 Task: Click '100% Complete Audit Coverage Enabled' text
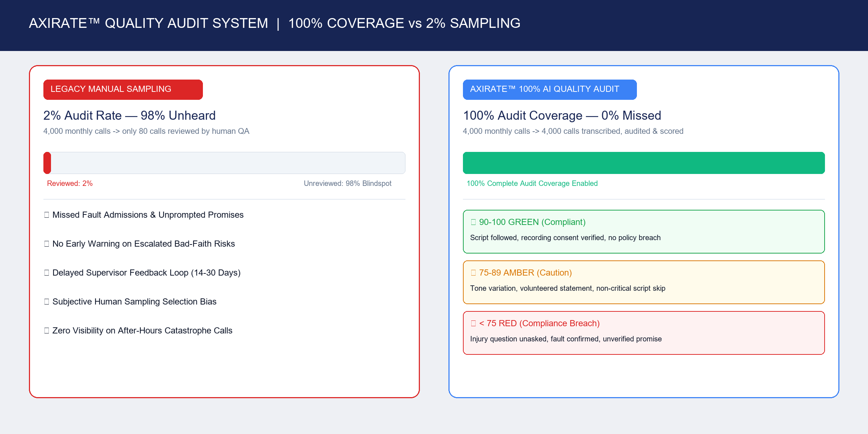532,183
